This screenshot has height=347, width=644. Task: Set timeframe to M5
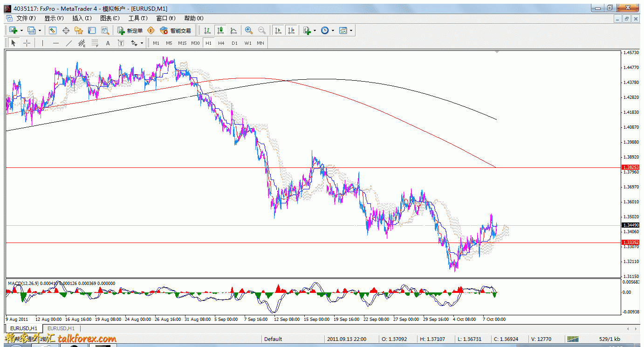point(169,43)
